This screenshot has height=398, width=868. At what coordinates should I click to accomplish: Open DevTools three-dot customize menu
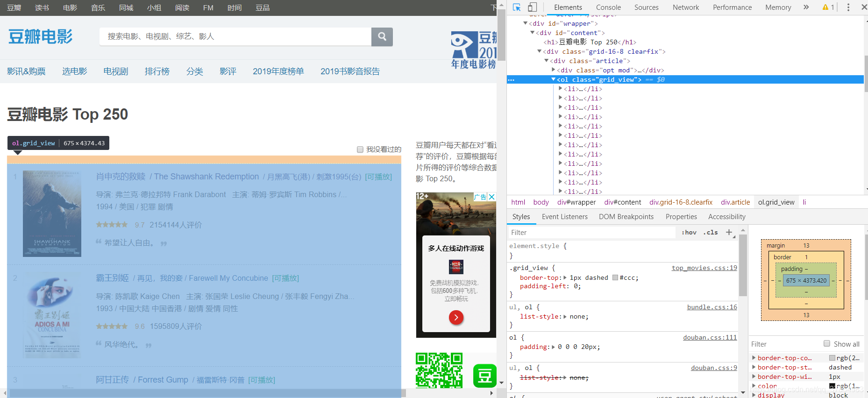[848, 7]
